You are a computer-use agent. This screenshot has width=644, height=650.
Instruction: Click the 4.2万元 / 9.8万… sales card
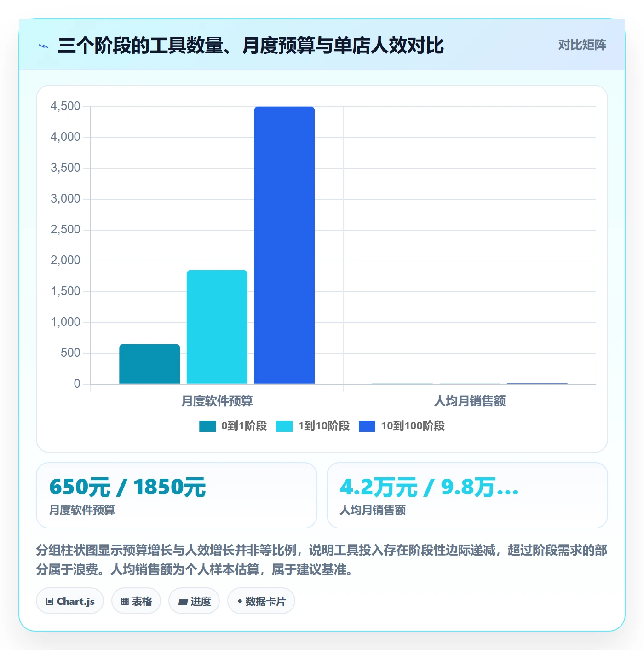(467, 495)
